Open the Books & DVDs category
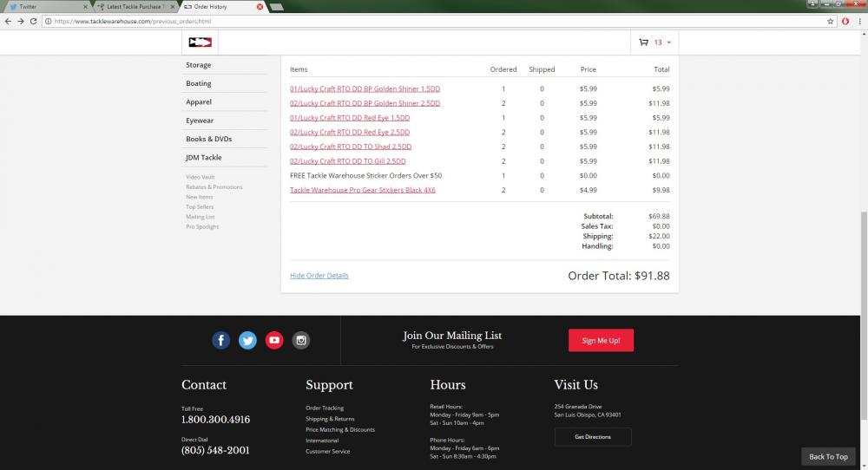The height and width of the screenshot is (470, 868). tap(208, 139)
